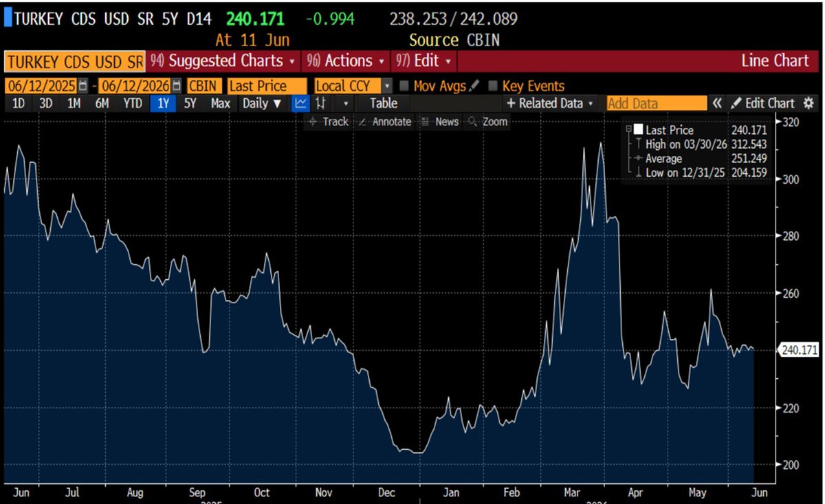Click the end date 06/12/2026 field
The image size is (825, 504).
coord(135,86)
